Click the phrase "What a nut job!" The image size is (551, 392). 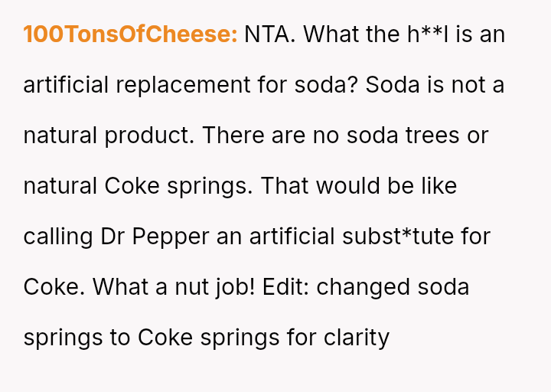tap(174, 287)
